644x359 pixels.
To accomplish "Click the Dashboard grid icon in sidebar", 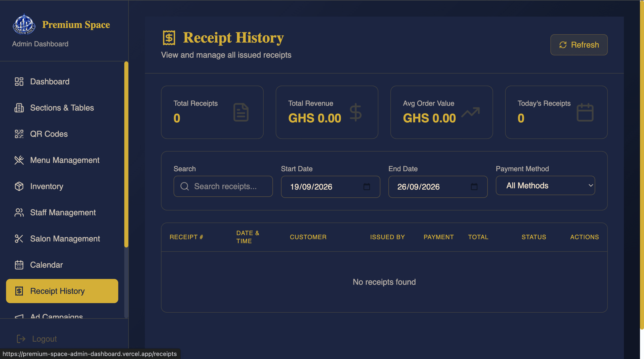I will click(19, 82).
